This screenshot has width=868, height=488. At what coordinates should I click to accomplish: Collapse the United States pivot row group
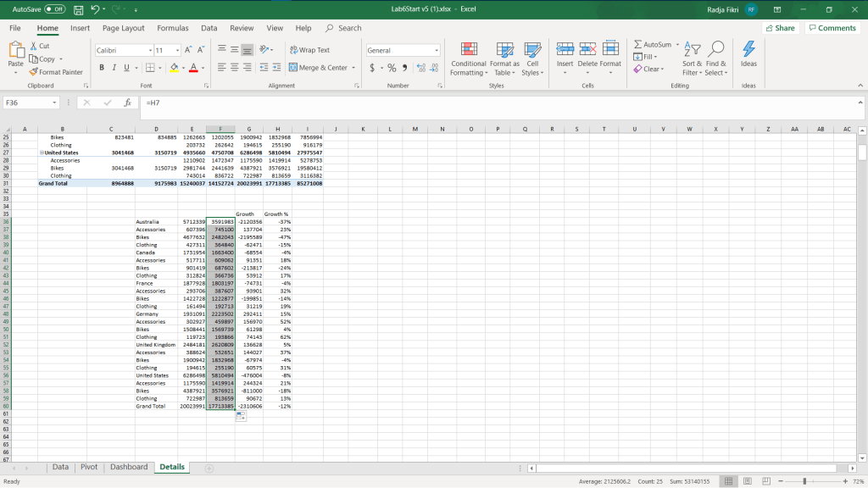pos(42,152)
